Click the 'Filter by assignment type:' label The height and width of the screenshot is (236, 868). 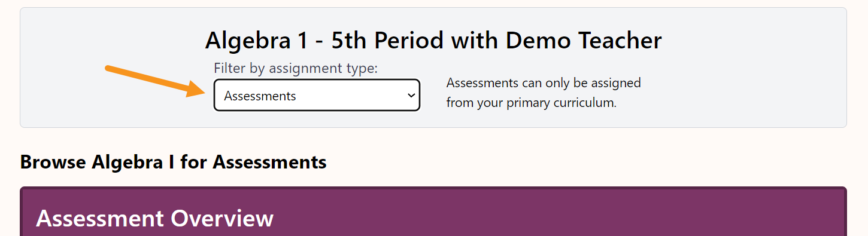296,68
